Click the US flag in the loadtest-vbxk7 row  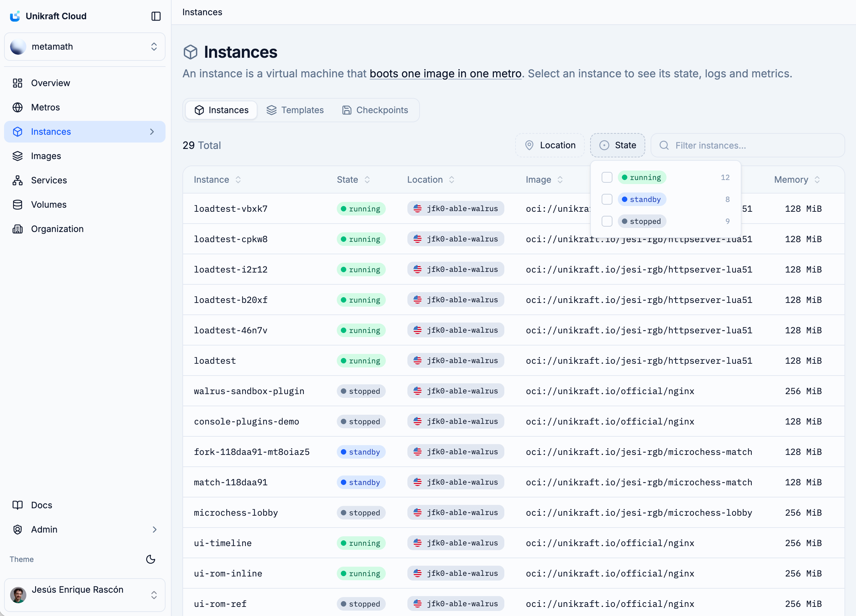pyautogui.click(x=418, y=209)
